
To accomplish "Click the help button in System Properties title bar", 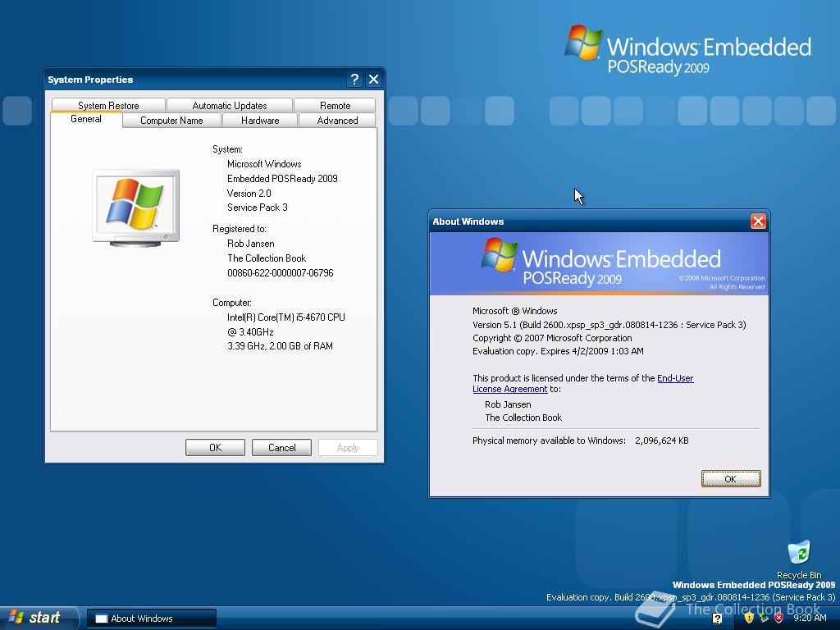I will coord(354,80).
